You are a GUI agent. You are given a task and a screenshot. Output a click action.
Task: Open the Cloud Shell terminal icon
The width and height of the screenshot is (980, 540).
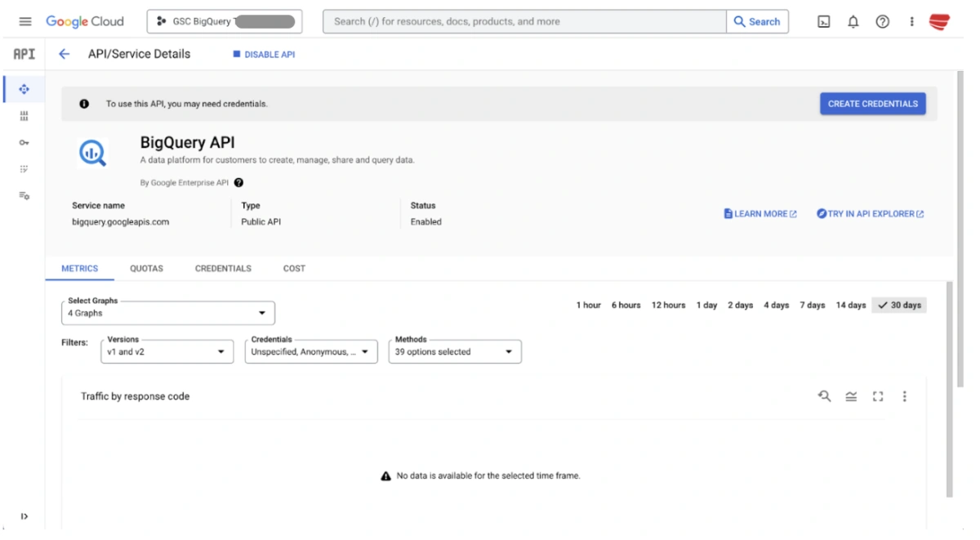[x=823, y=21]
